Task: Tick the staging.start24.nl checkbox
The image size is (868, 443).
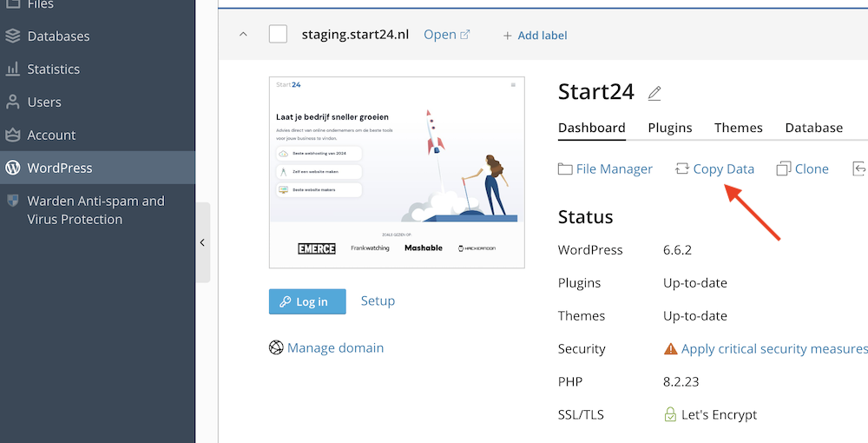Action: tap(278, 35)
